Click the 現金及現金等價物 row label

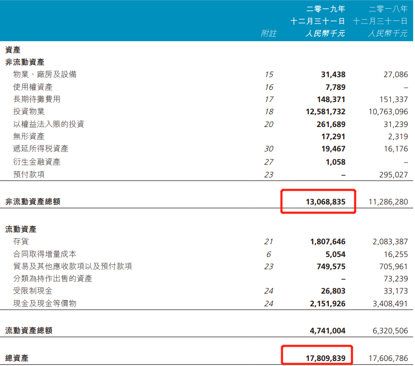point(45,304)
